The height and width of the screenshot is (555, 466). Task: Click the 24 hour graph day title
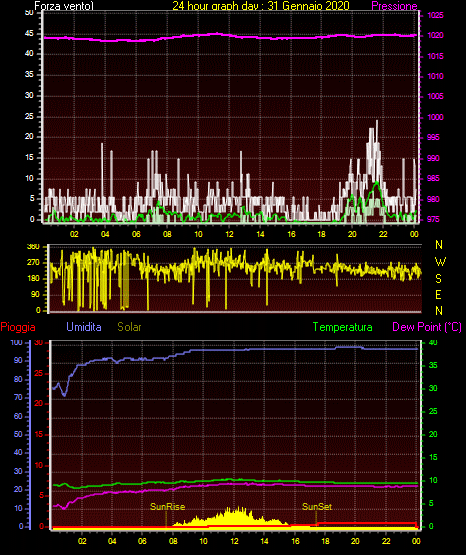coord(261,6)
